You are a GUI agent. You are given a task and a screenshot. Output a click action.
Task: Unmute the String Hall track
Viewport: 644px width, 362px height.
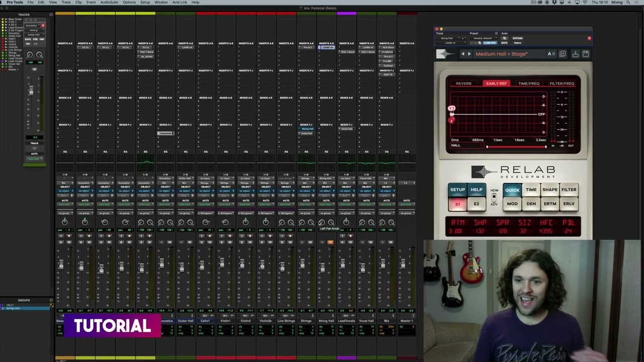tap(330, 242)
